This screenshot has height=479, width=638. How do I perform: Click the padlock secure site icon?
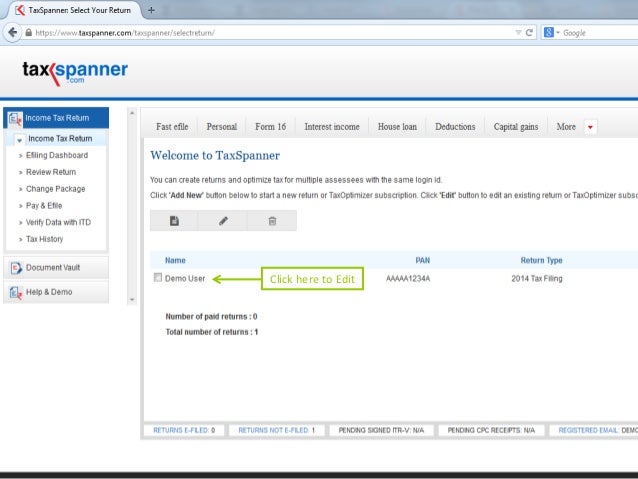click(x=28, y=33)
